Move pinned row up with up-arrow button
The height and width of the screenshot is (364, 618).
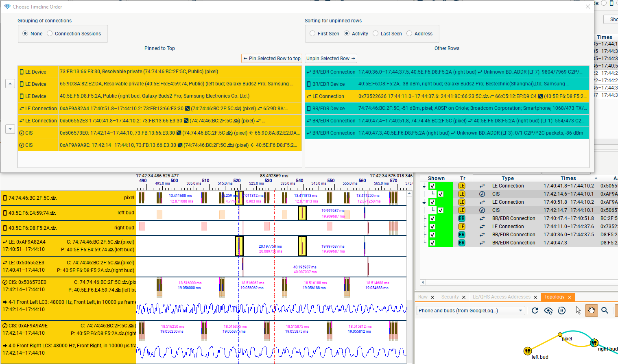pyautogui.click(x=10, y=84)
